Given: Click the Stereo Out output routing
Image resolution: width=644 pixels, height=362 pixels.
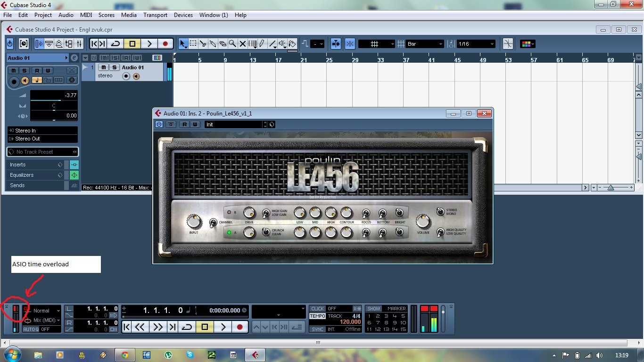Looking at the screenshot, I should (42, 139).
